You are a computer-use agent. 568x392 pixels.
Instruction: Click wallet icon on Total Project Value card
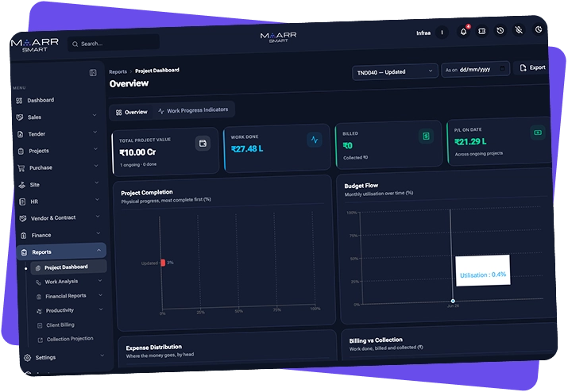tap(203, 144)
